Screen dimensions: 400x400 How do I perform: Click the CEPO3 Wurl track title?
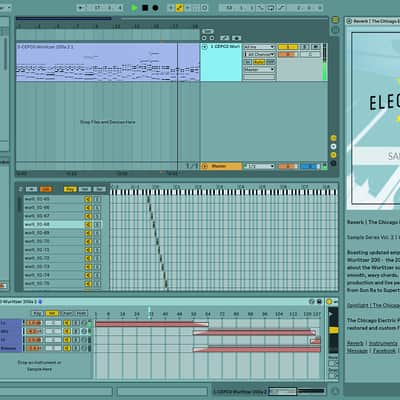tap(225, 47)
